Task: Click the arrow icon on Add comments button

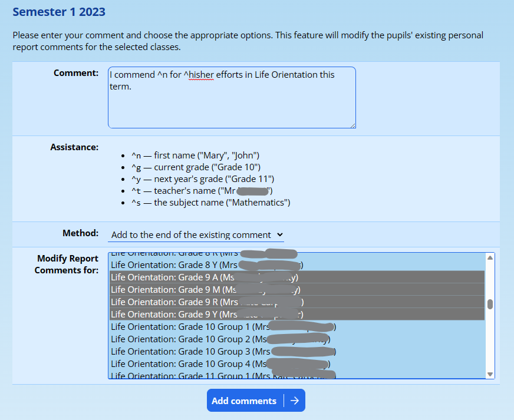Action: (x=295, y=401)
